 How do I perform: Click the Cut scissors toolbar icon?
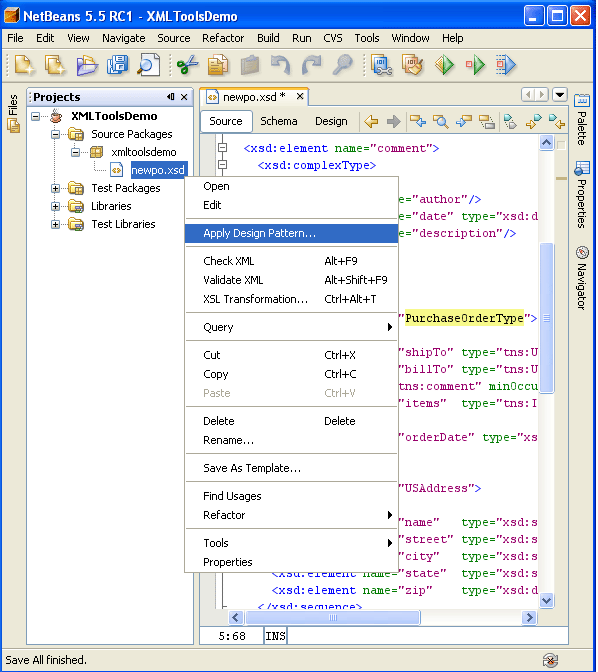[187, 65]
